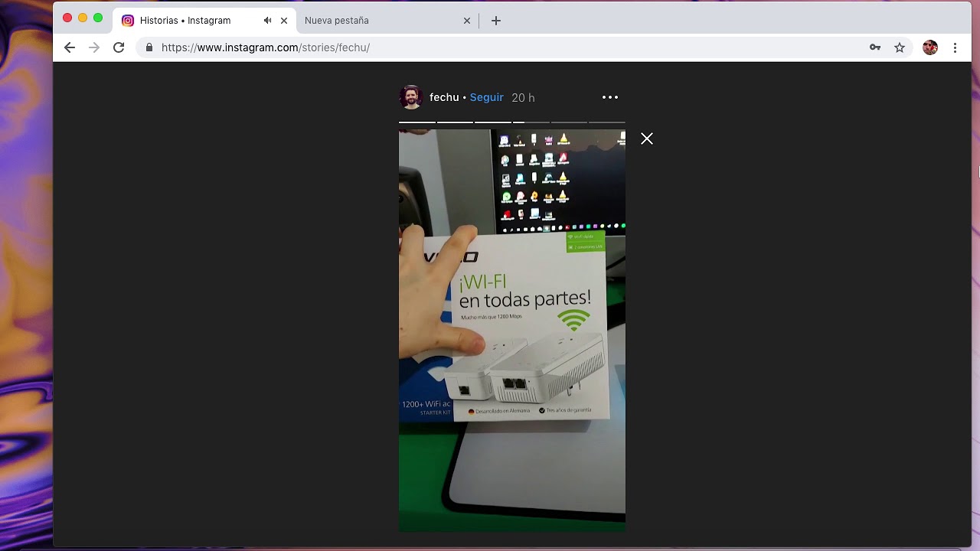
Task: Click the 20 h timestamp
Action: [x=523, y=97]
